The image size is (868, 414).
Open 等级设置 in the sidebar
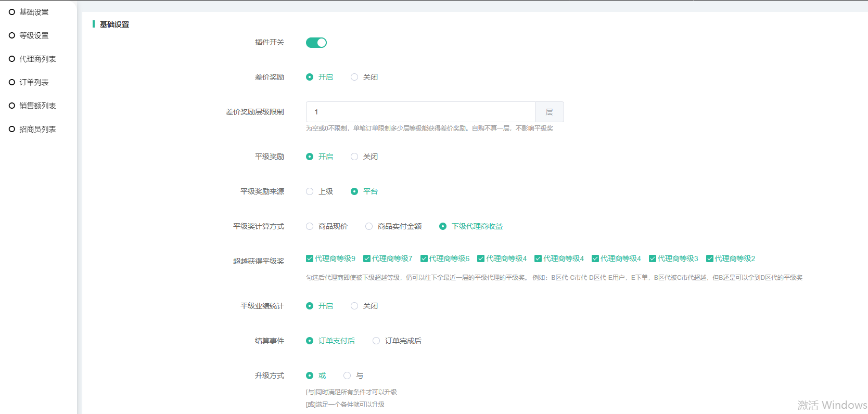pos(33,35)
